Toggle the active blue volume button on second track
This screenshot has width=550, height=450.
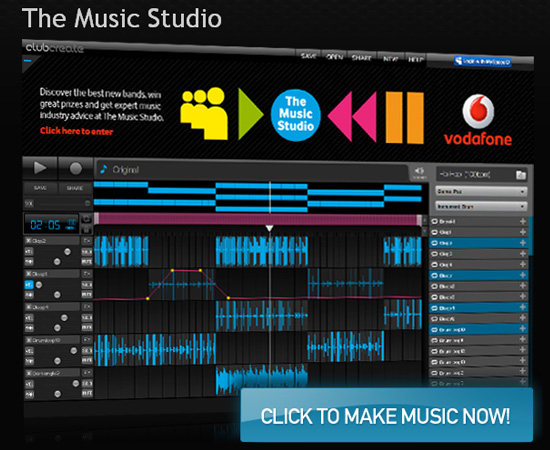pos(29,285)
